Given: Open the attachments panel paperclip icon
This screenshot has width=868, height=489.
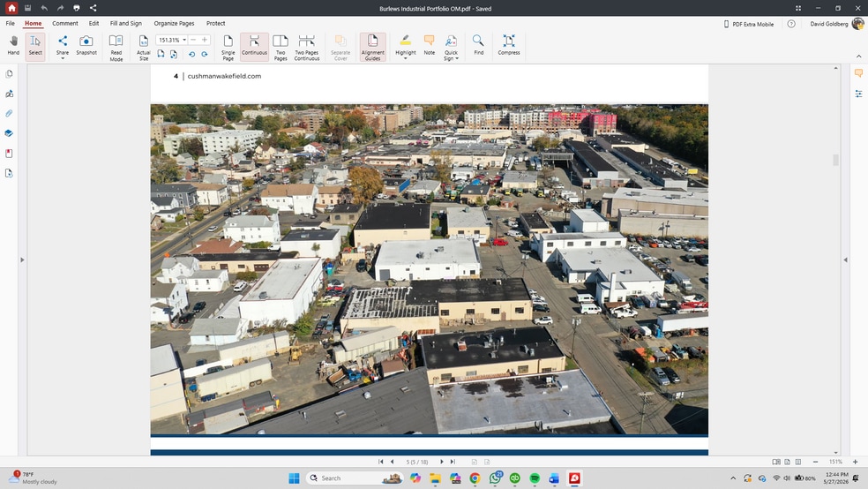Looking at the screenshot, I should pos(9,114).
